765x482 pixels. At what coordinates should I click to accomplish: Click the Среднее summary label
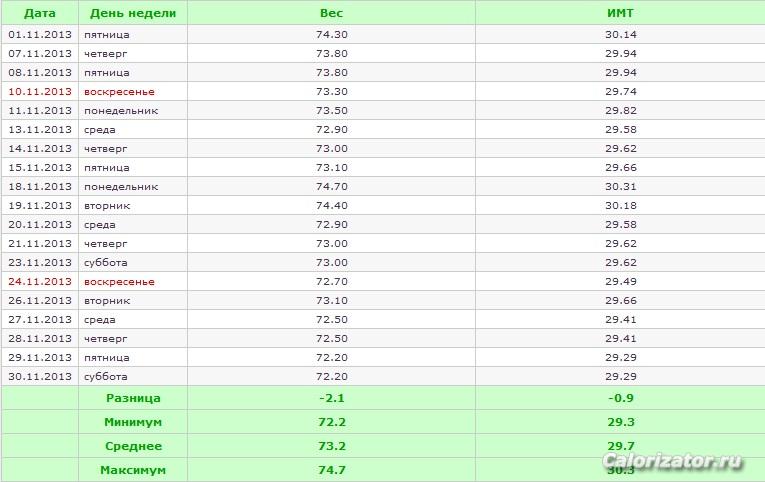(133, 446)
